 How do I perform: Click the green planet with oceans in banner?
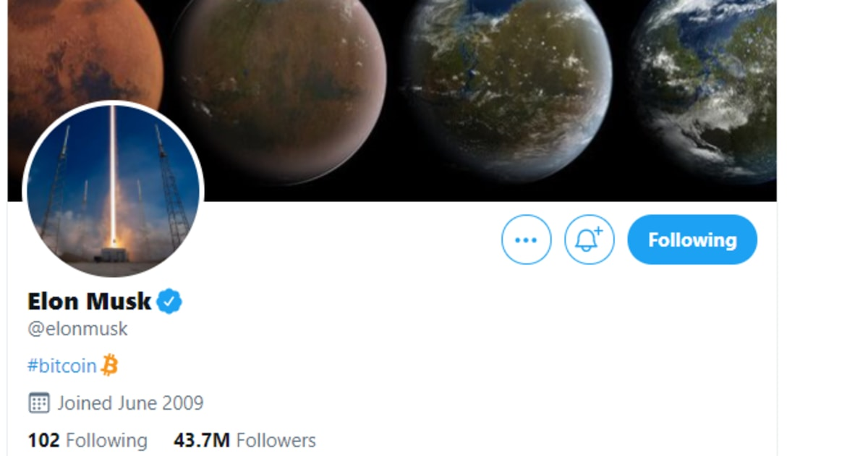click(506, 80)
